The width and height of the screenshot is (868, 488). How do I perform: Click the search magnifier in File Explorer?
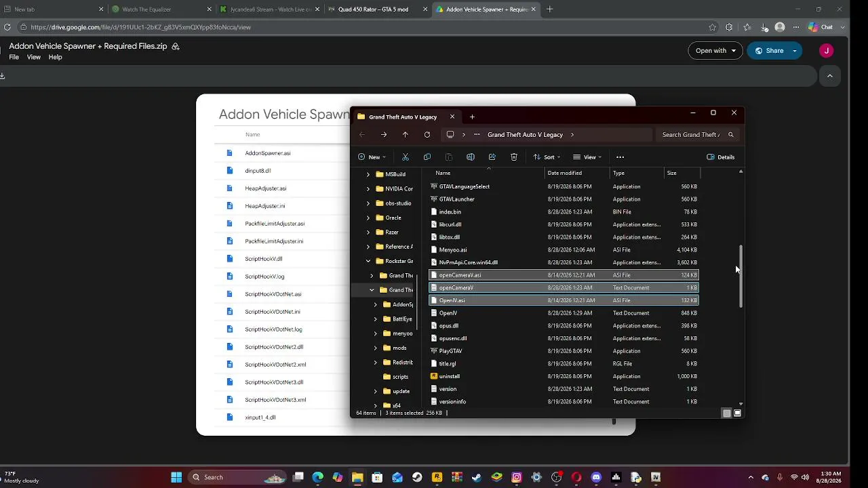[730, 134]
